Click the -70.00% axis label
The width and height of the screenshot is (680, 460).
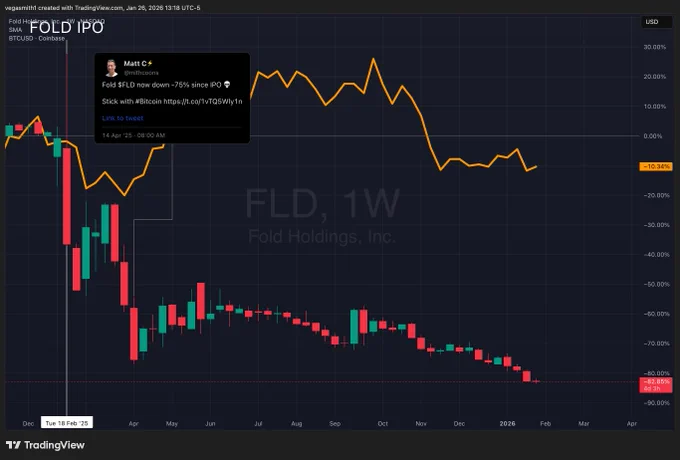656,343
